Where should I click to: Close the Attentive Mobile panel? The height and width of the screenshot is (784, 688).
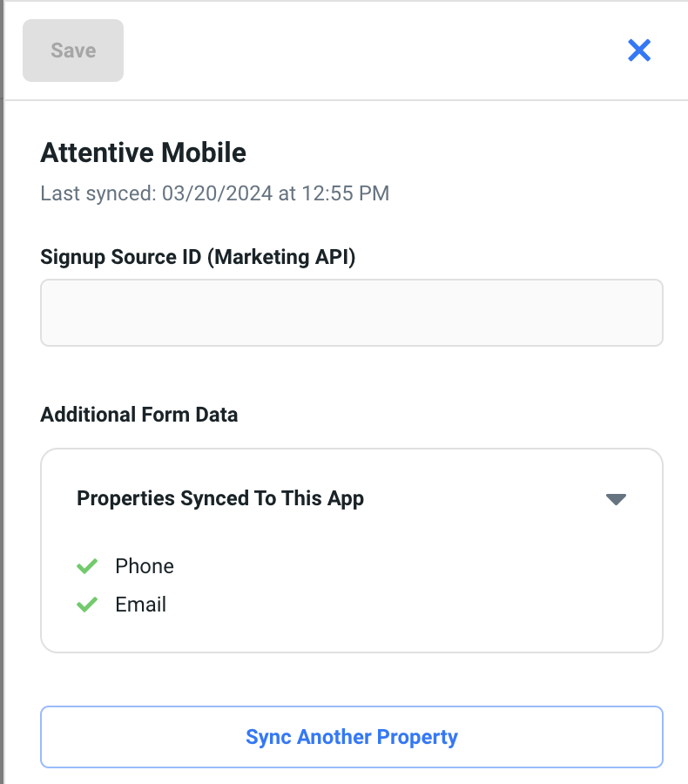639,51
